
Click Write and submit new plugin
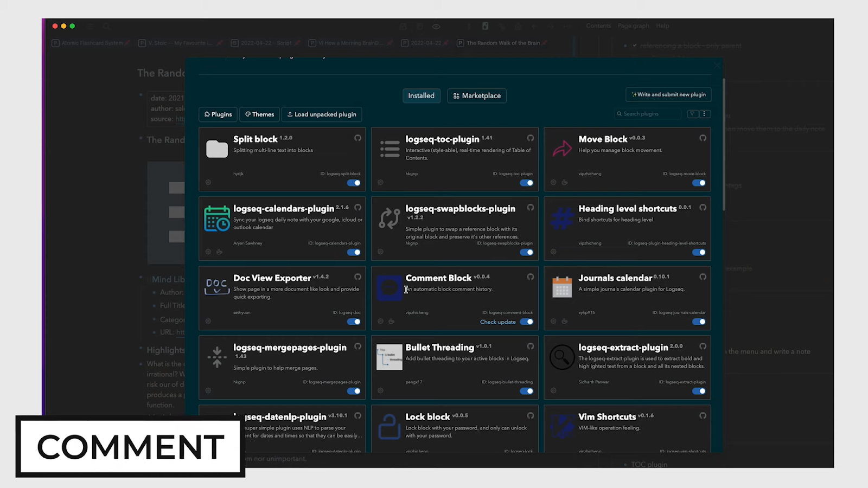click(x=668, y=94)
